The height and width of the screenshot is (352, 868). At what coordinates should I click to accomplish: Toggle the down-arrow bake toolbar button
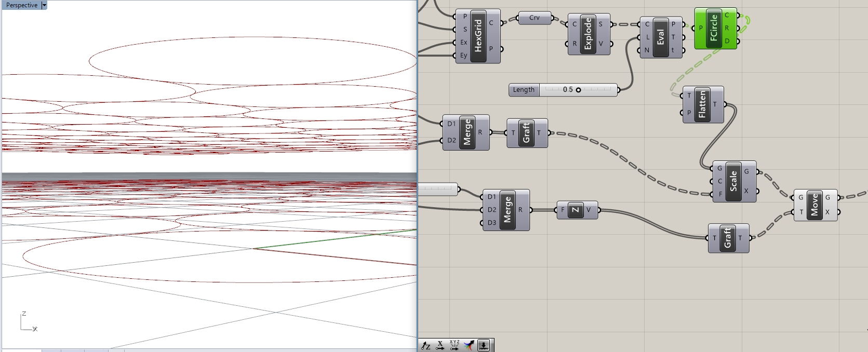pos(484,345)
